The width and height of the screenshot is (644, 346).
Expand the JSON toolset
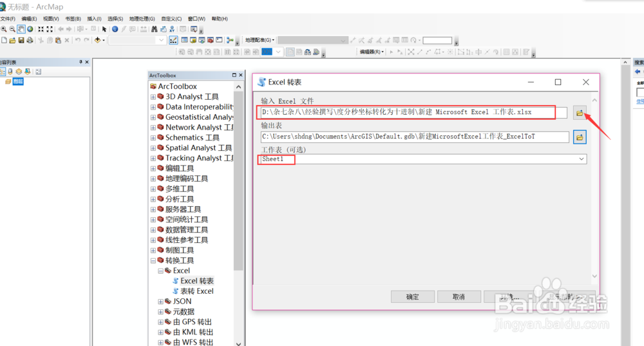coord(160,302)
